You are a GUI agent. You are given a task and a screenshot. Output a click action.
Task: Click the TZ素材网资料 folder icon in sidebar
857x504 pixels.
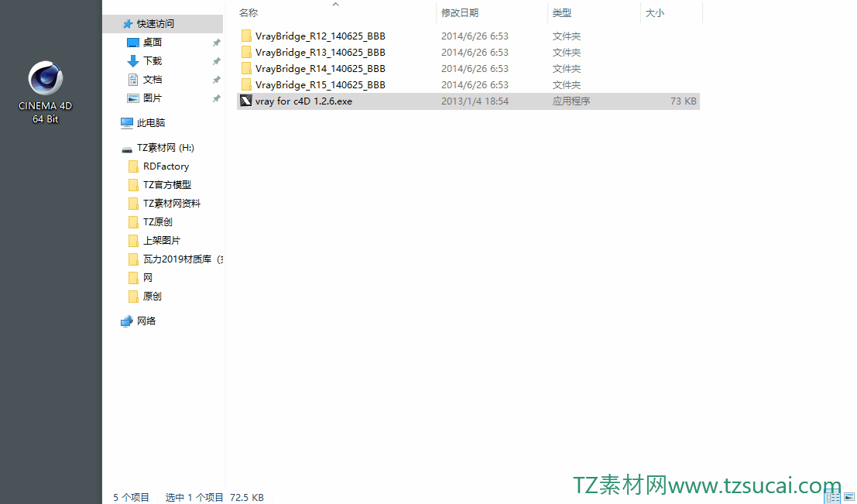pyautogui.click(x=133, y=204)
